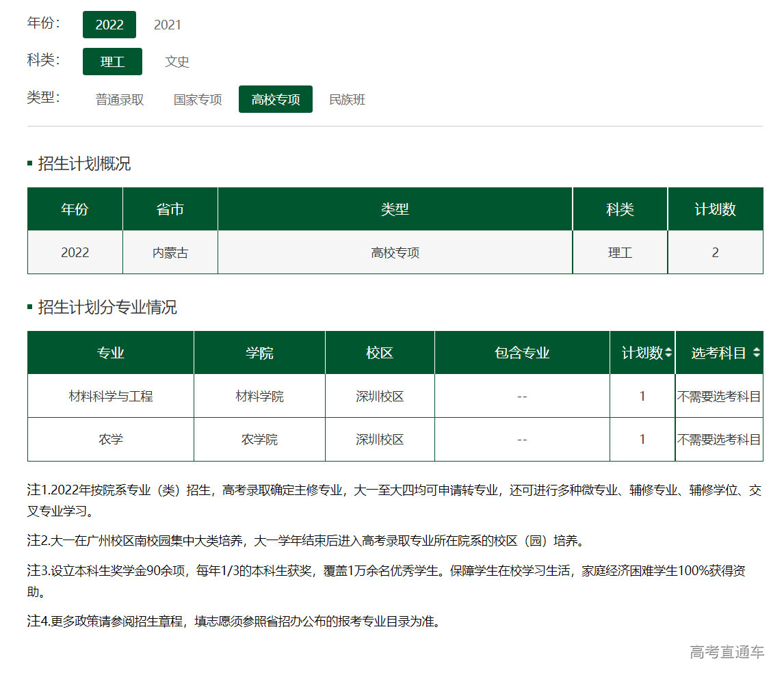Open the 普通录取 admission type tab

[x=120, y=100]
